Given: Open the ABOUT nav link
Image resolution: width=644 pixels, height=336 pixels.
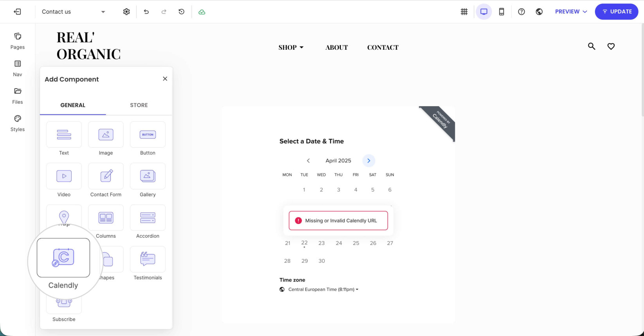Looking at the screenshot, I should click(x=336, y=47).
